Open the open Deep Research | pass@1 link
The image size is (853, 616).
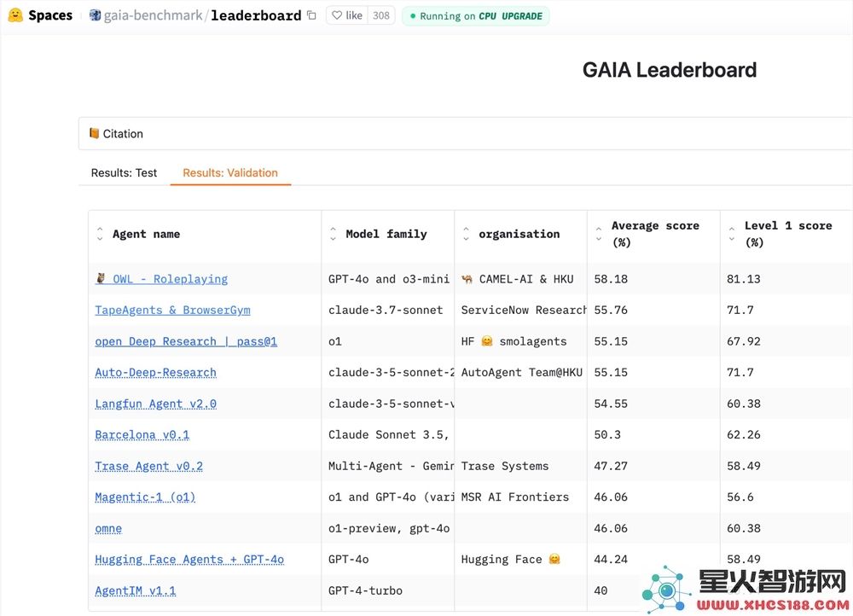pyautogui.click(x=186, y=341)
